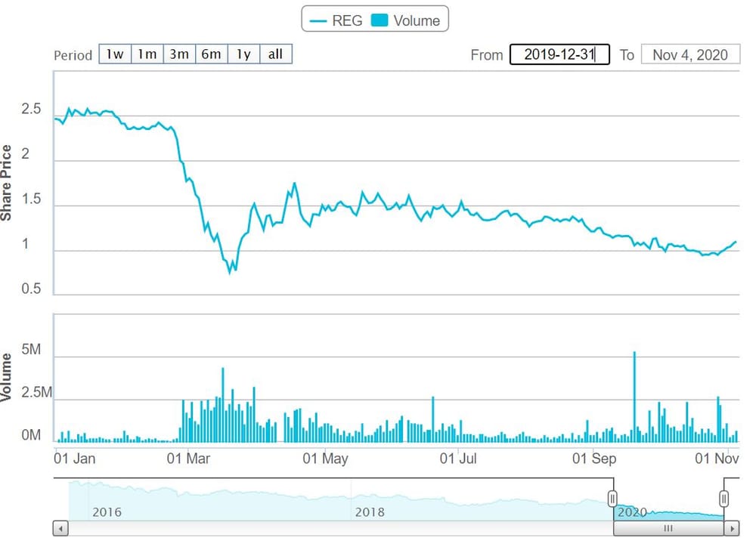Click the grip icon on the scrollbar thumb
The width and height of the screenshot is (756, 550).
668,529
